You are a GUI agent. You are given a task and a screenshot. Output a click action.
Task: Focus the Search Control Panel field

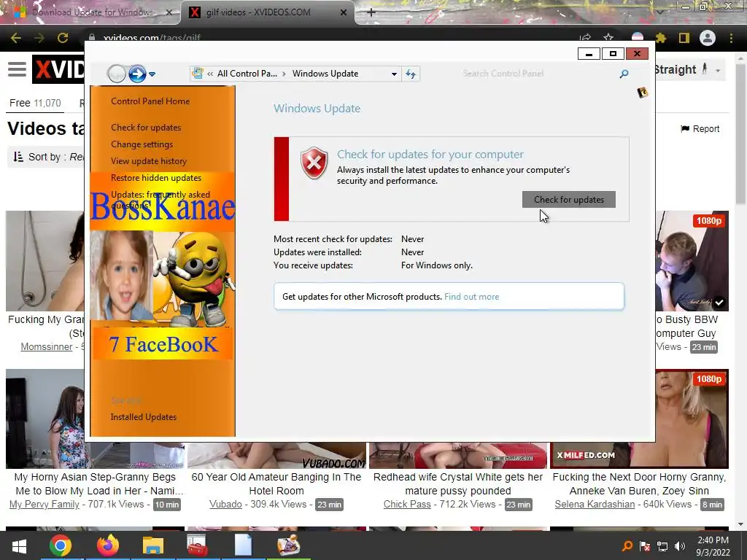pyautogui.click(x=538, y=74)
